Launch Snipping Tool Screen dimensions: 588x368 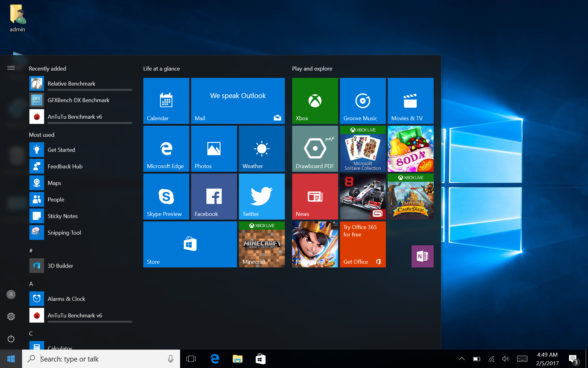(81, 232)
